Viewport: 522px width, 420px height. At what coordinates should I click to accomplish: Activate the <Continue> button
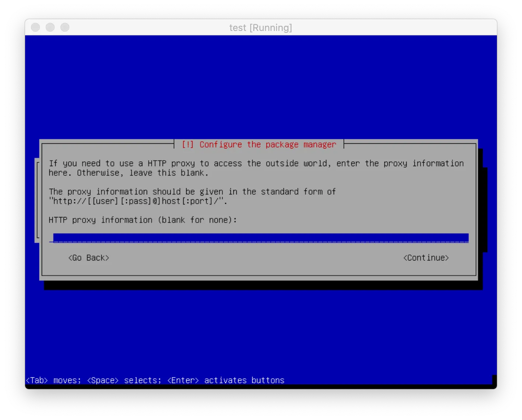point(426,258)
